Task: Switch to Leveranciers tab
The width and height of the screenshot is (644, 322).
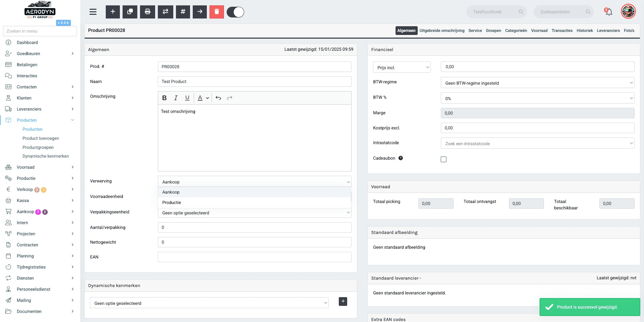Action: point(608,31)
